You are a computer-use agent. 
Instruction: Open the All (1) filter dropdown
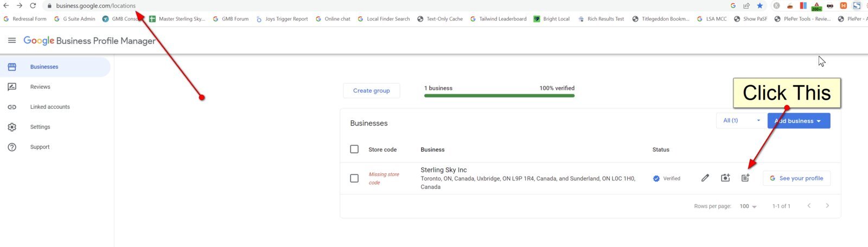[x=741, y=121]
